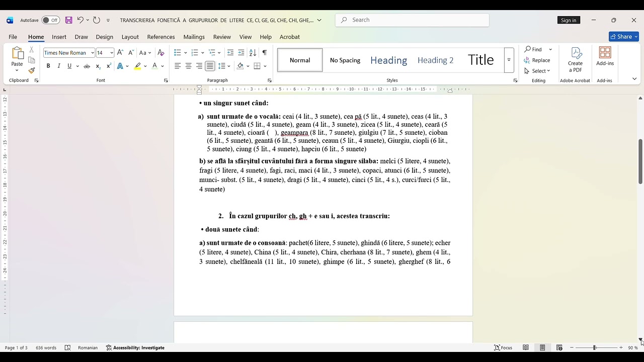644x362 pixels.
Task: Open Select dropdown in Editing
Action: point(537,71)
